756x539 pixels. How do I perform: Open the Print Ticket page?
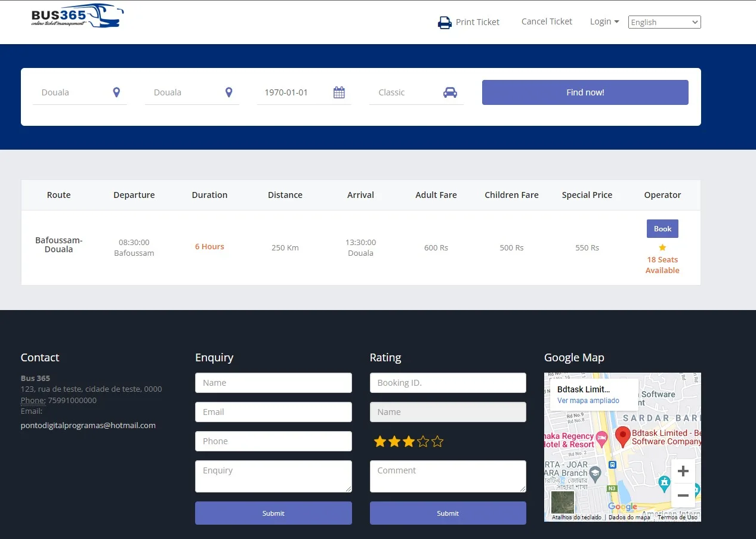click(469, 22)
